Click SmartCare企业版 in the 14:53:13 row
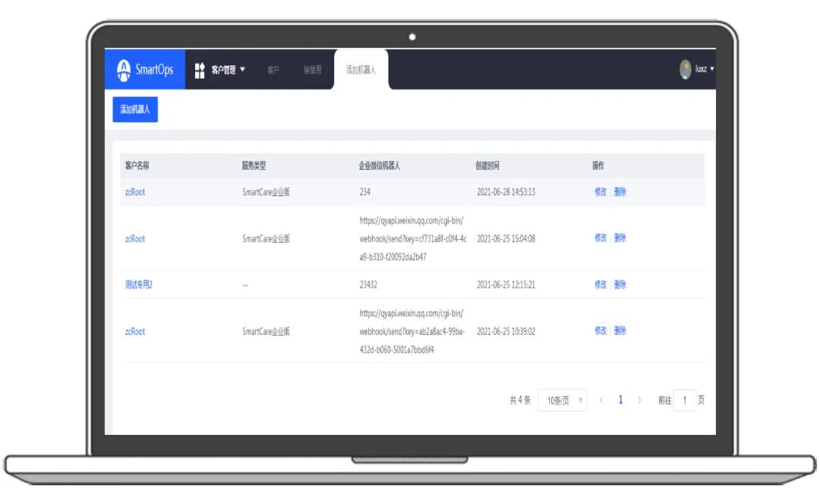 266,192
